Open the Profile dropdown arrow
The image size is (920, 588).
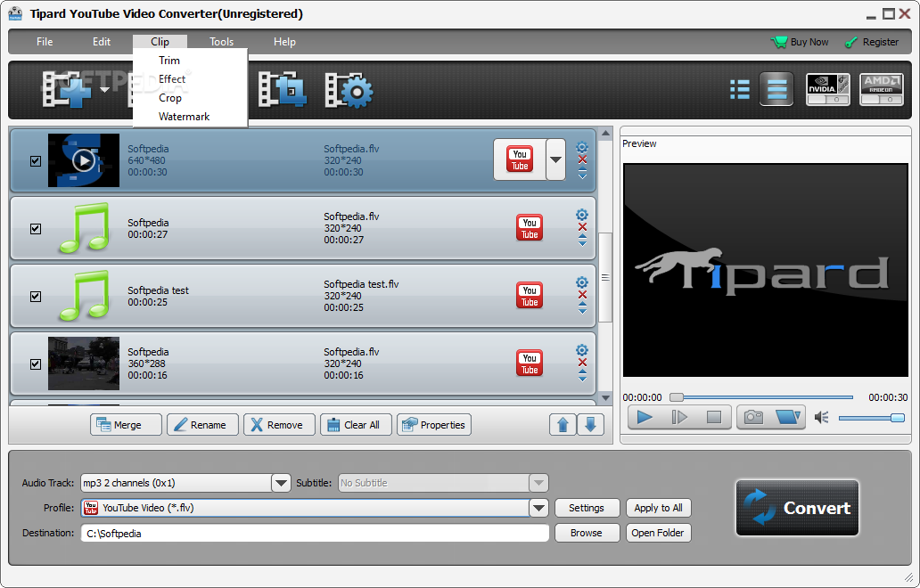(538, 508)
